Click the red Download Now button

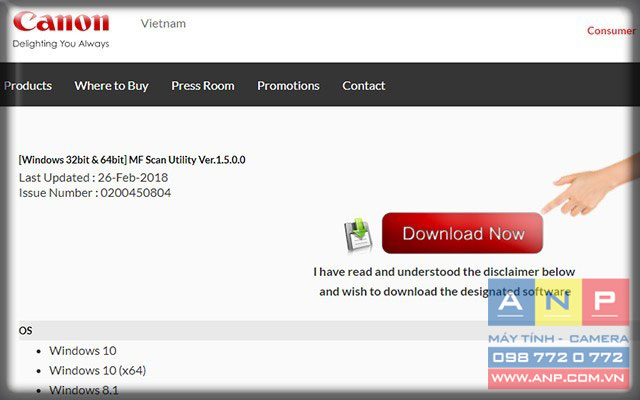pyautogui.click(x=462, y=233)
